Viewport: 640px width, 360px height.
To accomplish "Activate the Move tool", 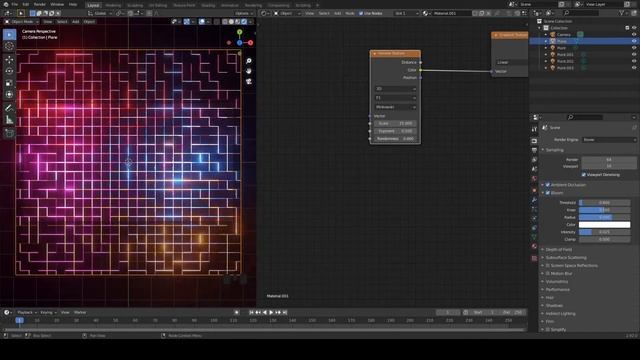I will point(9,60).
